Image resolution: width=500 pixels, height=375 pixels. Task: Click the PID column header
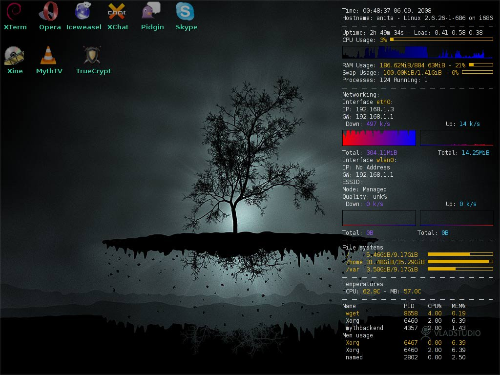(409, 306)
